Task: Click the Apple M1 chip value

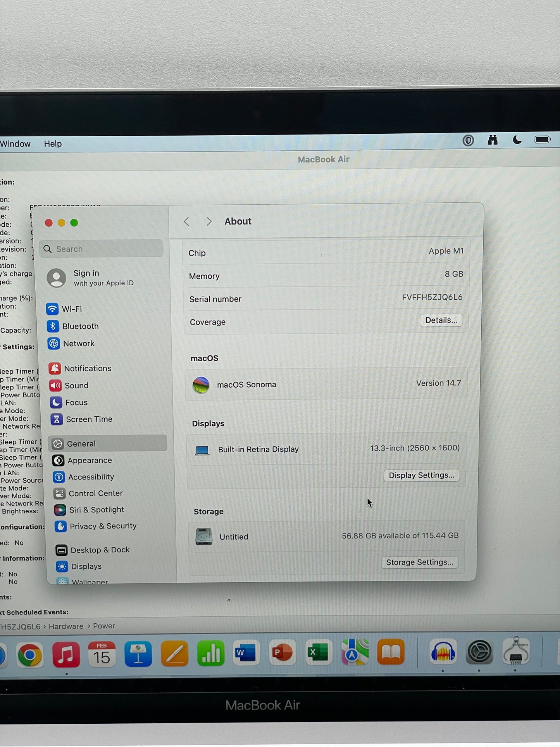Action: click(446, 251)
